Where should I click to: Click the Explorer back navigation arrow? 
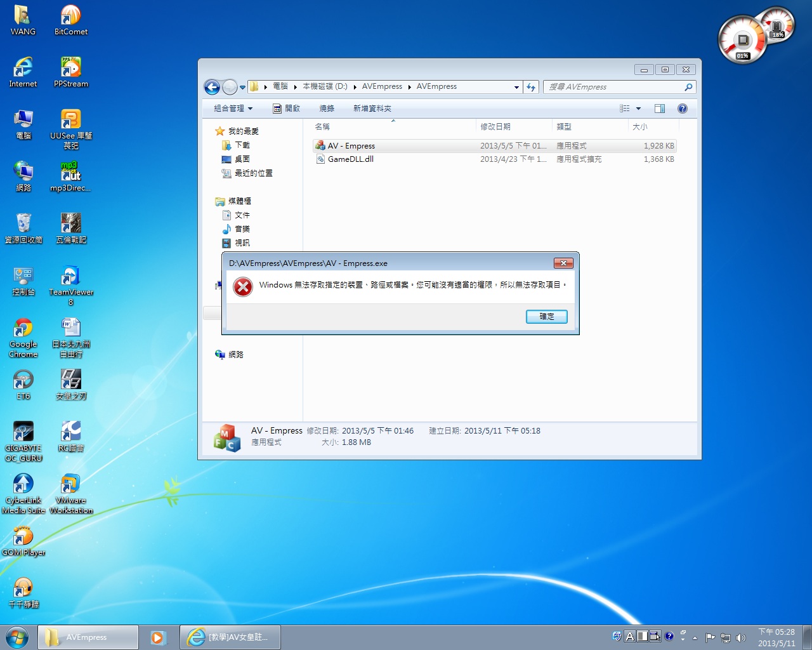click(212, 87)
